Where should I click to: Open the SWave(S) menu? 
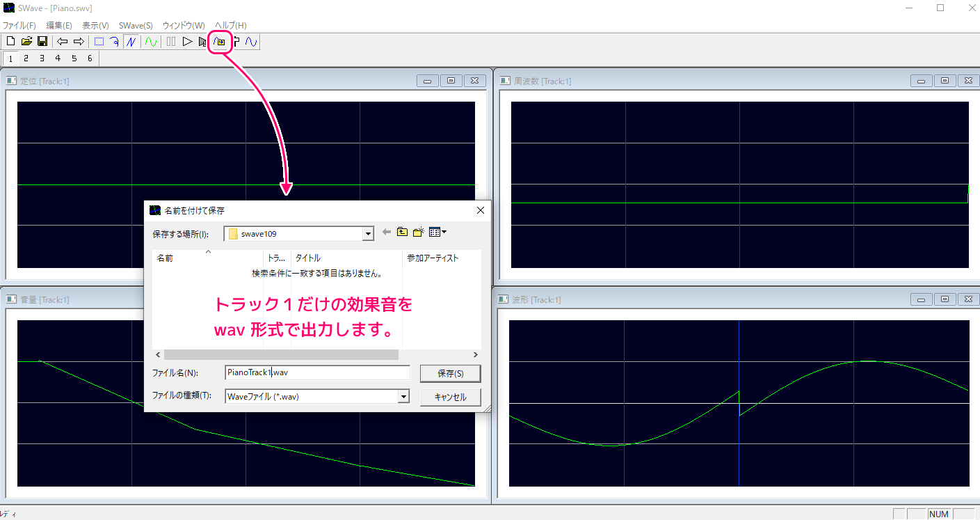click(136, 25)
